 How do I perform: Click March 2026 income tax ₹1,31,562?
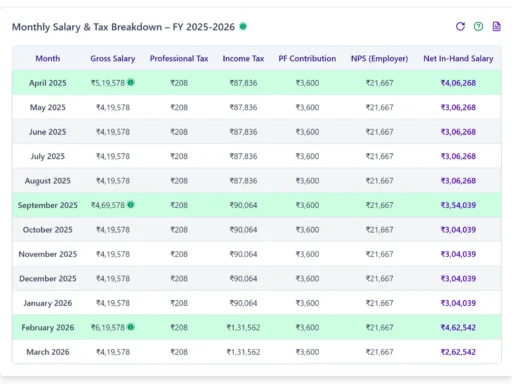tap(243, 352)
